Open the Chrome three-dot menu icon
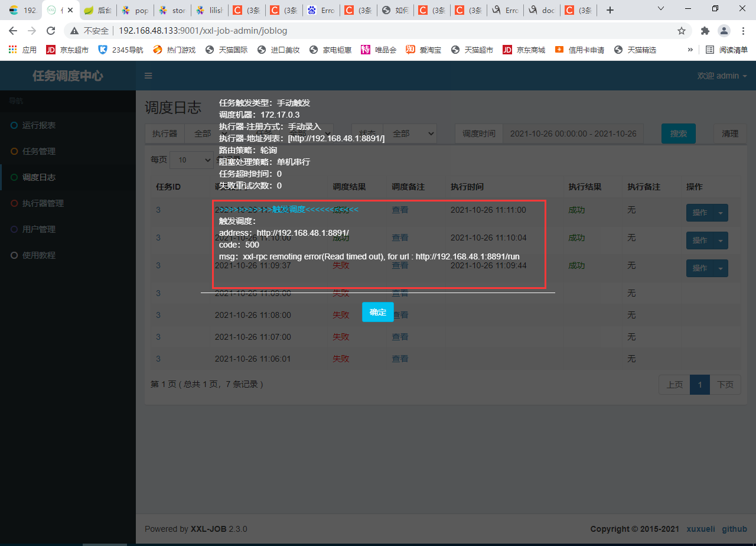 (x=743, y=31)
